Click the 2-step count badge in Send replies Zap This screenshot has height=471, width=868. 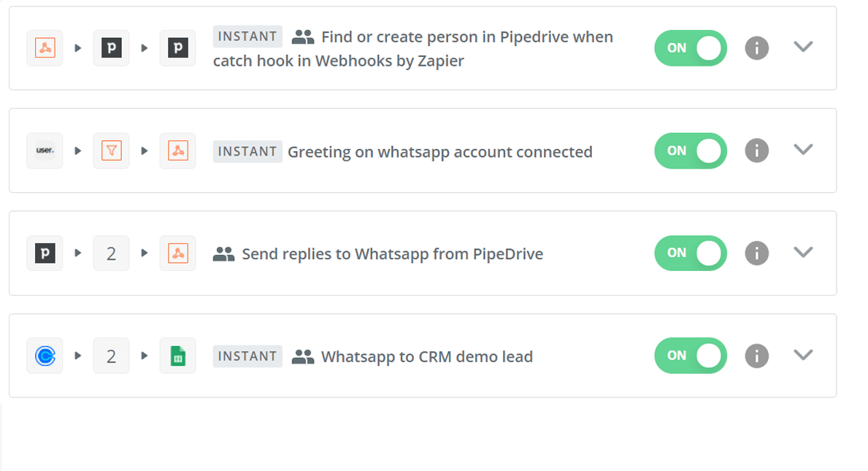111,253
